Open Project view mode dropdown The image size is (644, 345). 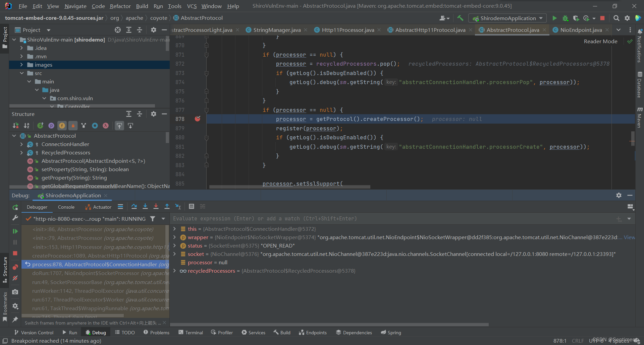(x=49, y=30)
